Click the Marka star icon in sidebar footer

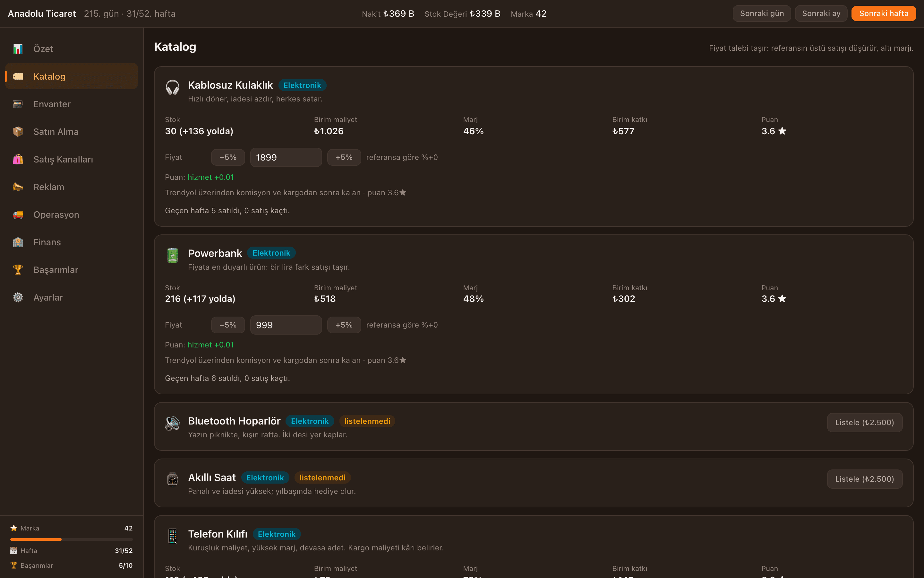pyautogui.click(x=14, y=528)
